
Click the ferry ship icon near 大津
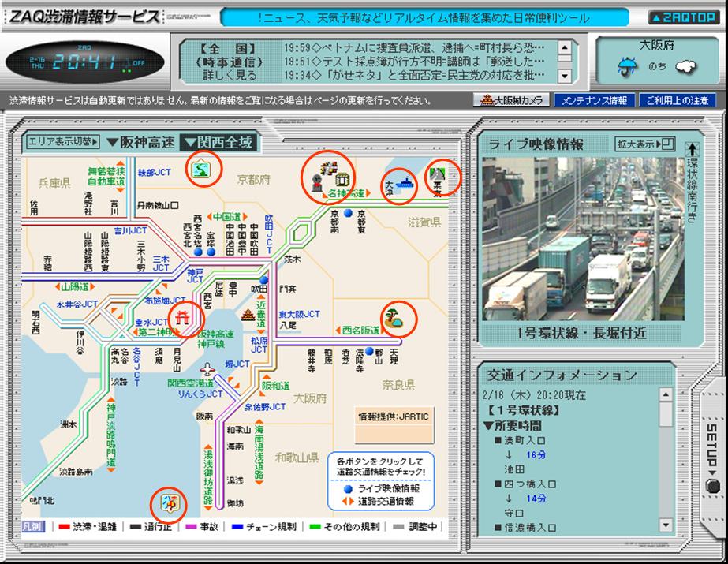pyautogui.click(x=404, y=183)
